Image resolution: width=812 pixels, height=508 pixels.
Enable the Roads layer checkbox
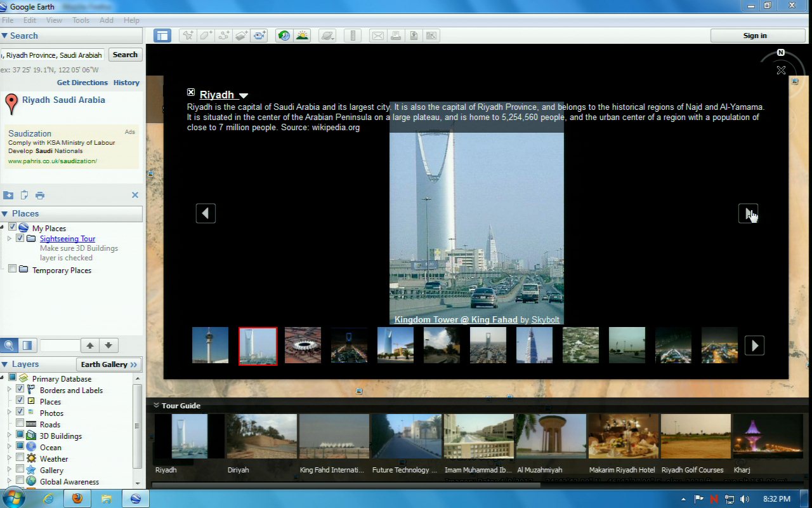tap(20, 424)
